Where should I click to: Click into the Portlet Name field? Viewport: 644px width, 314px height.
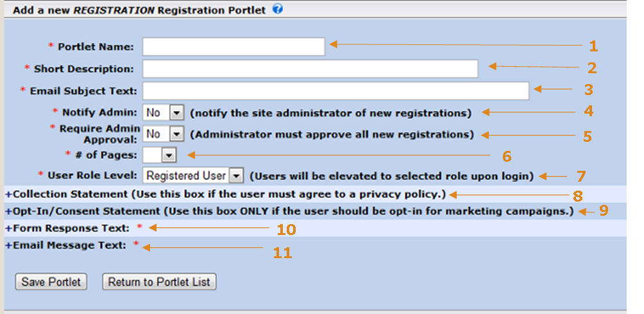(233, 47)
